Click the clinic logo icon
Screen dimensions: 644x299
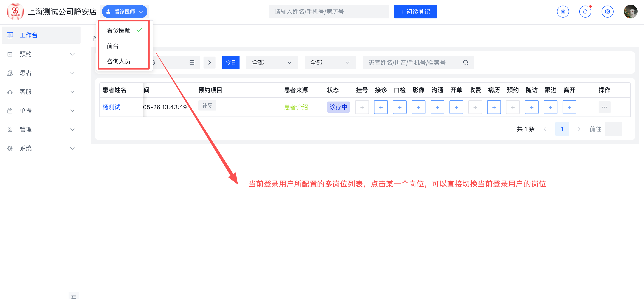tap(15, 12)
